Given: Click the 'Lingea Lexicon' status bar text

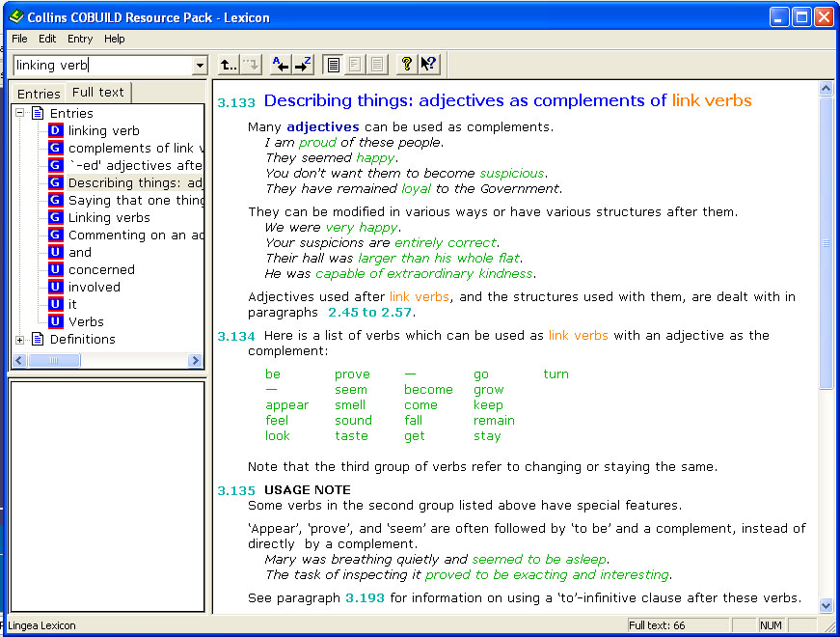Looking at the screenshot, I should 41,625.
